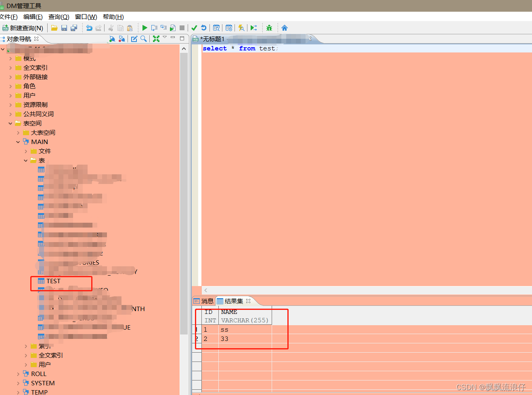Viewport: 532px width, 395px height.
Task: Cut selection with the scissors icon
Action: [x=111, y=28]
